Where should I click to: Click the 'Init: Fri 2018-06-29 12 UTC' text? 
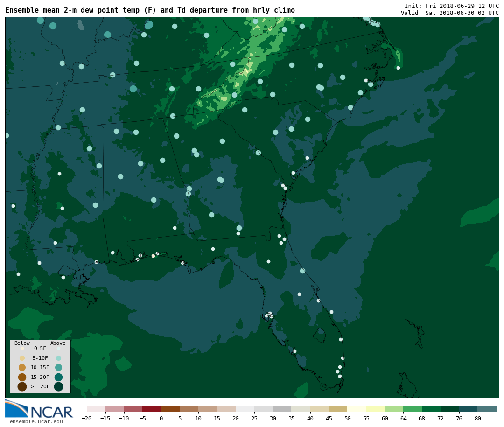[451, 6]
